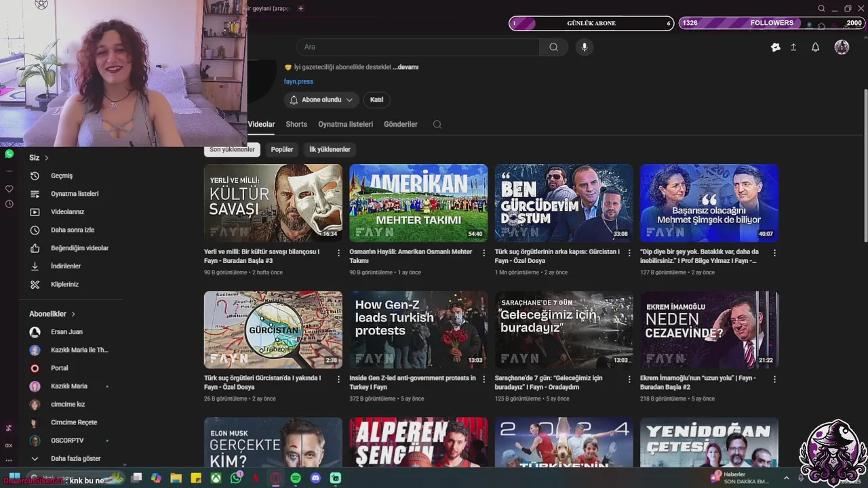Open more options for Kültür Savaşı video

coord(338,253)
